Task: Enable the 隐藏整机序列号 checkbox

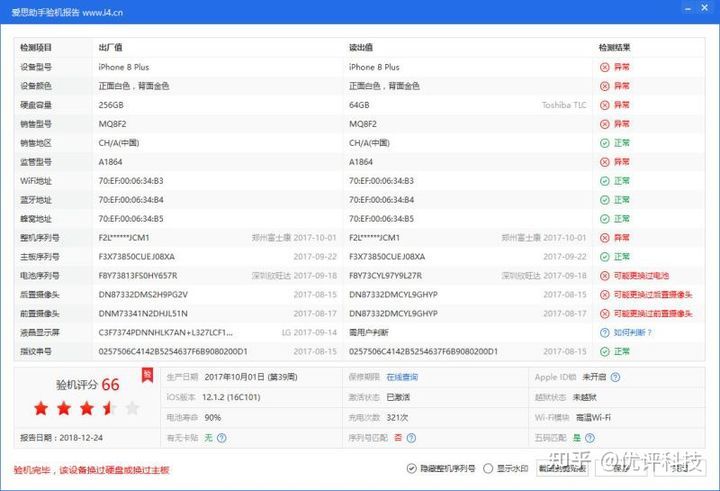Action: 411,468
